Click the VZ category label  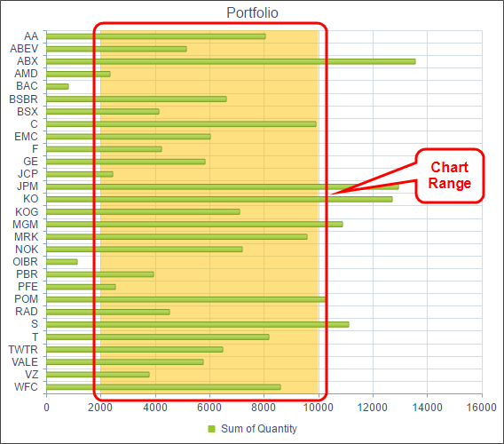[x=32, y=375]
